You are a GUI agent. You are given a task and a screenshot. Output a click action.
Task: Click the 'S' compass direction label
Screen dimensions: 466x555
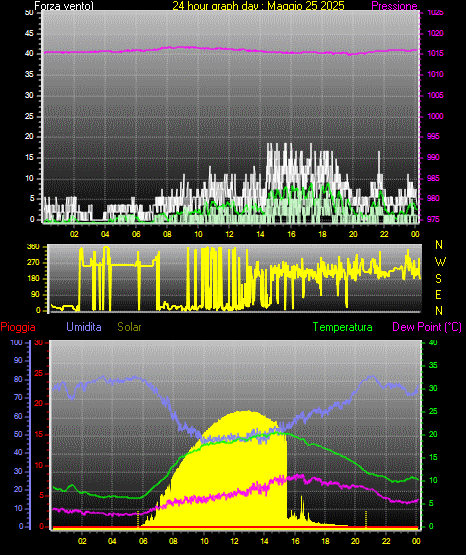click(x=438, y=279)
